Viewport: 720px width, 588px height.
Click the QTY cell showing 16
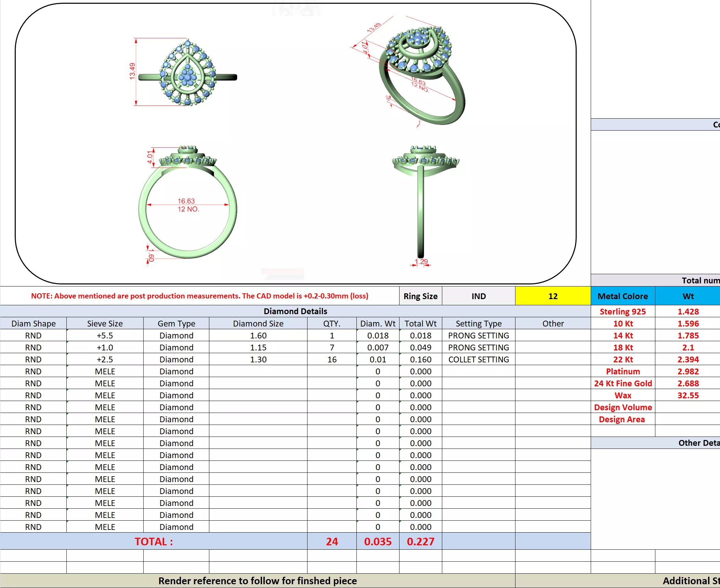[x=331, y=359]
